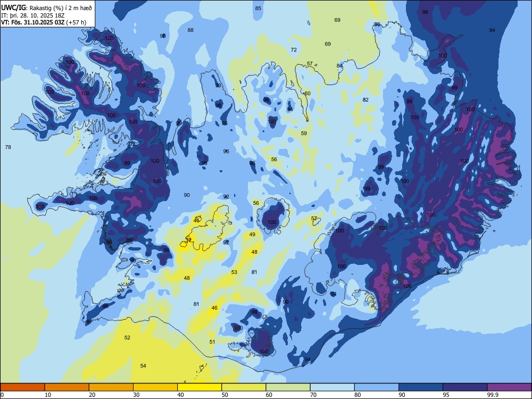Viewport: 532px width, 399px height.
Task: Click the UWC/IG Rakastig title line
Action: pos(46,7)
